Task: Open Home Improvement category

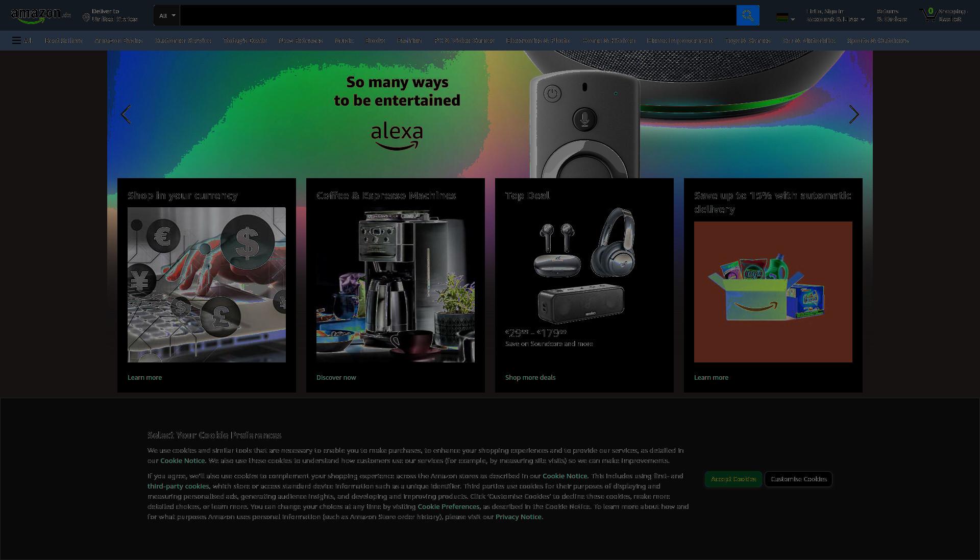Action: 680,40
